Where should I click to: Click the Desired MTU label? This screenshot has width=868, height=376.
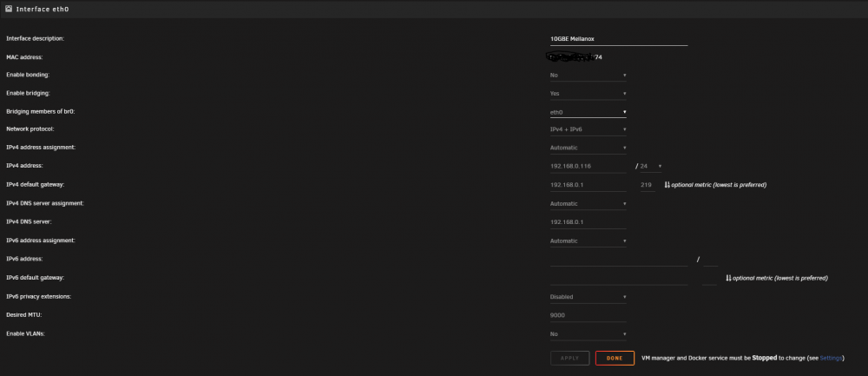[23, 315]
